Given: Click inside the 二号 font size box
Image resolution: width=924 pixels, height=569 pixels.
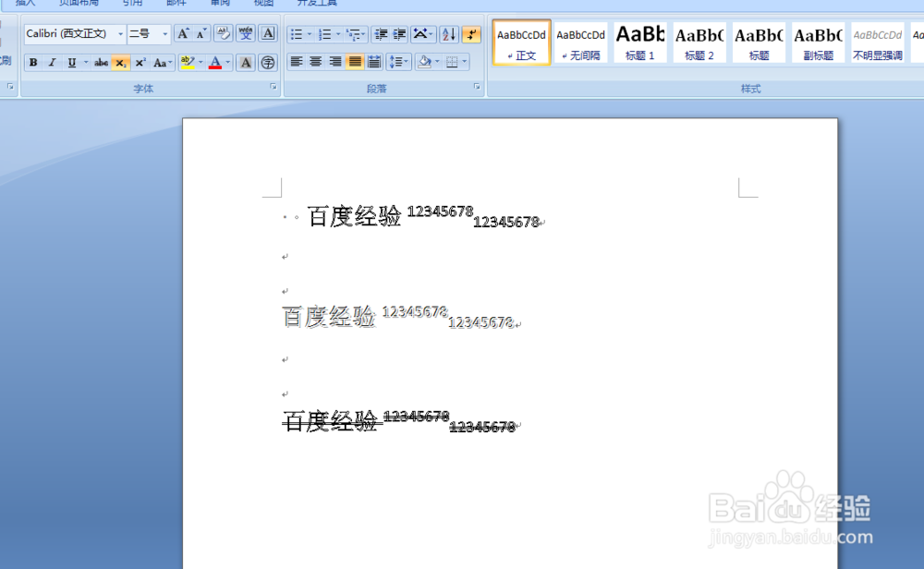Looking at the screenshot, I should [144, 34].
